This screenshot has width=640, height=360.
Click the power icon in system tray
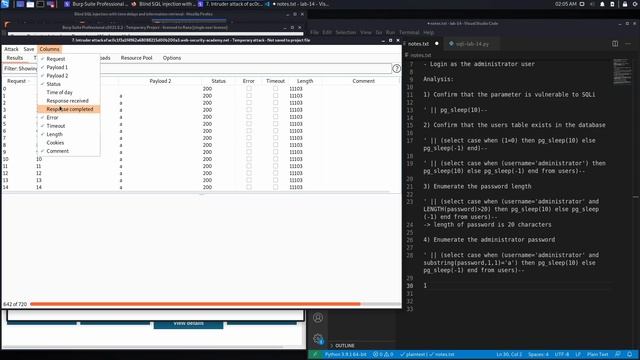point(635,4)
